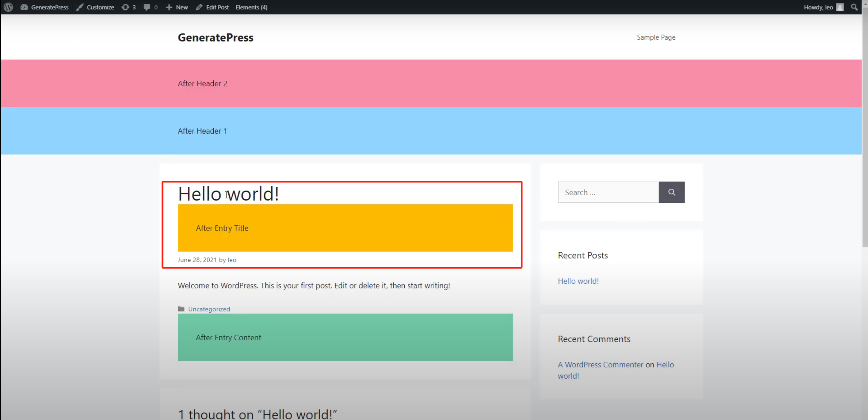Open the GeneratePress dashboard icon in admin bar
The height and width of the screenshot is (420, 868).
(x=24, y=7)
